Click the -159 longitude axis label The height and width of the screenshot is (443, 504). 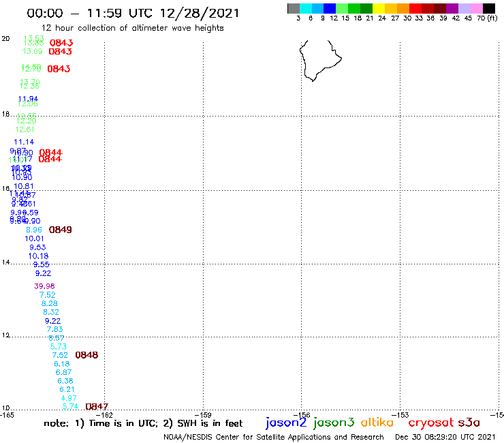tap(204, 415)
